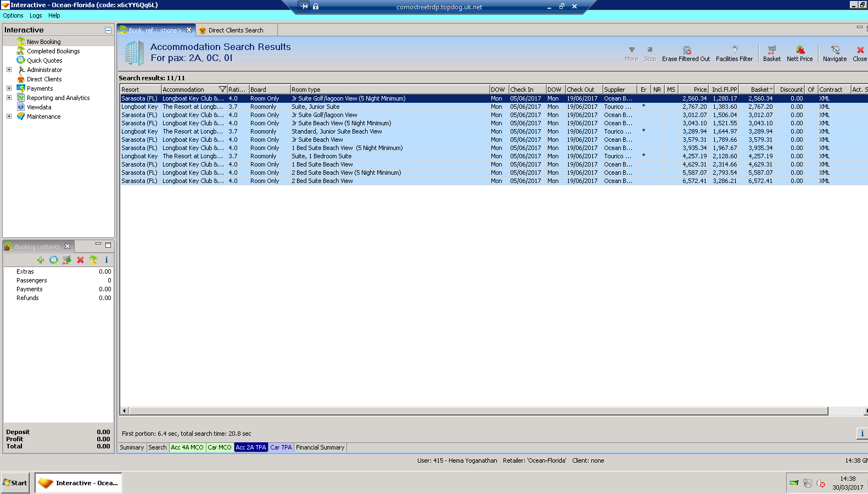The height and width of the screenshot is (494, 868).
Task: Select Completed Bookings in the tree
Action: [53, 51]
